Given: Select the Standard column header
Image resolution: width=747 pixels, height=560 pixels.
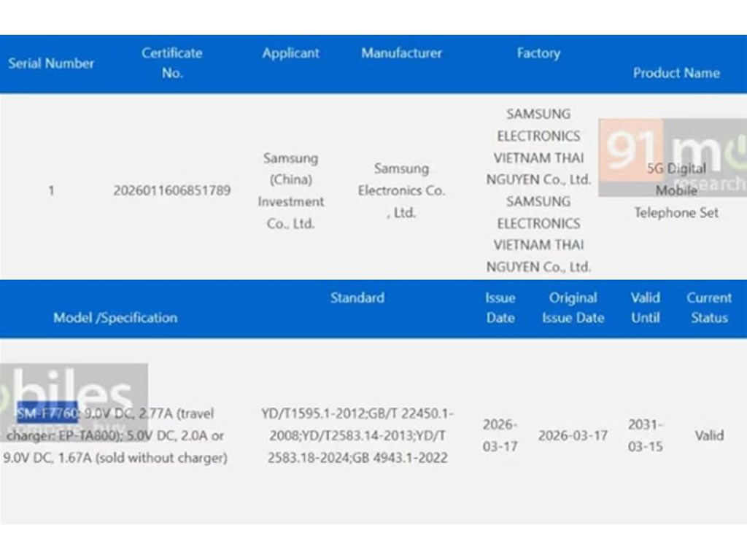Looking at the screenshot, I should pyautogui.click(x=357, y=297).
